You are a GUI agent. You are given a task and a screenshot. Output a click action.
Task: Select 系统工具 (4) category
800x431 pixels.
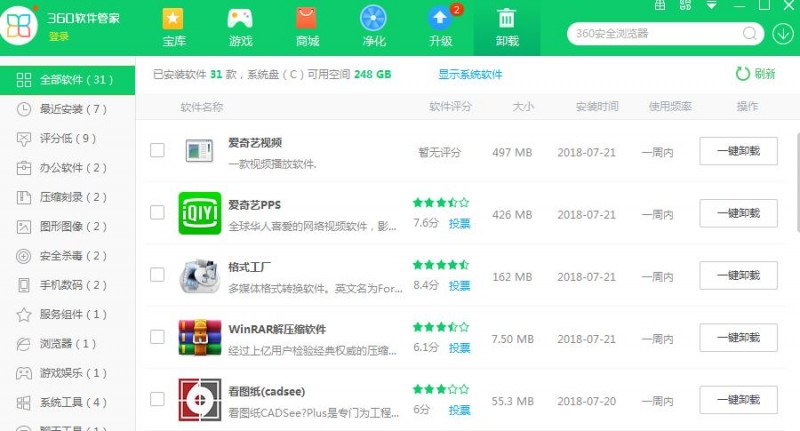coord(67,402)
